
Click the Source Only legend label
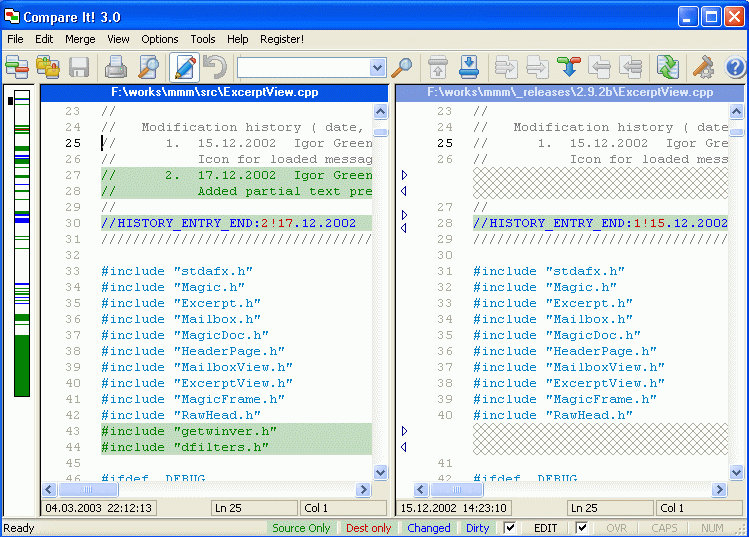pyautogui.click(x=301, y=528)
